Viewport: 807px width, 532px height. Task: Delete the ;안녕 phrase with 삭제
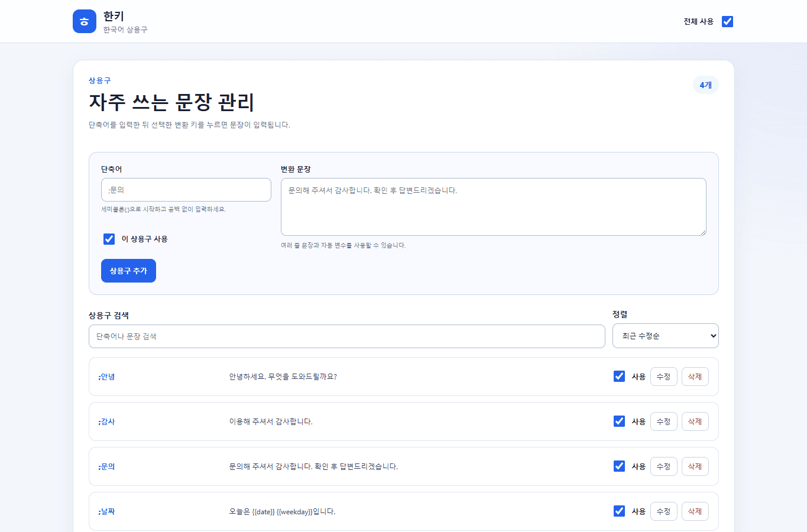coord(695,377)
